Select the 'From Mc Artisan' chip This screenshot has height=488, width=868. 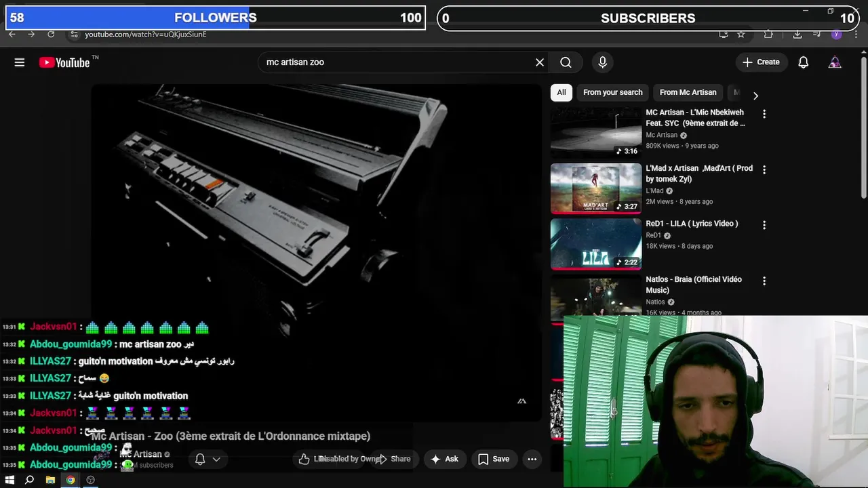688,92
